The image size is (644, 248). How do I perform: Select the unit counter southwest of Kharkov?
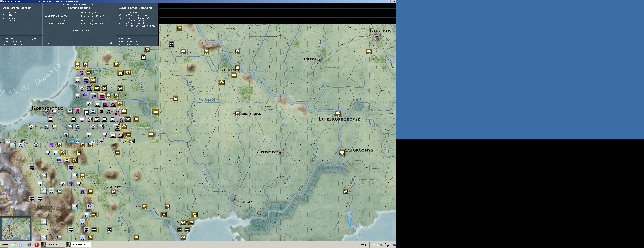[x=369, y=52]
